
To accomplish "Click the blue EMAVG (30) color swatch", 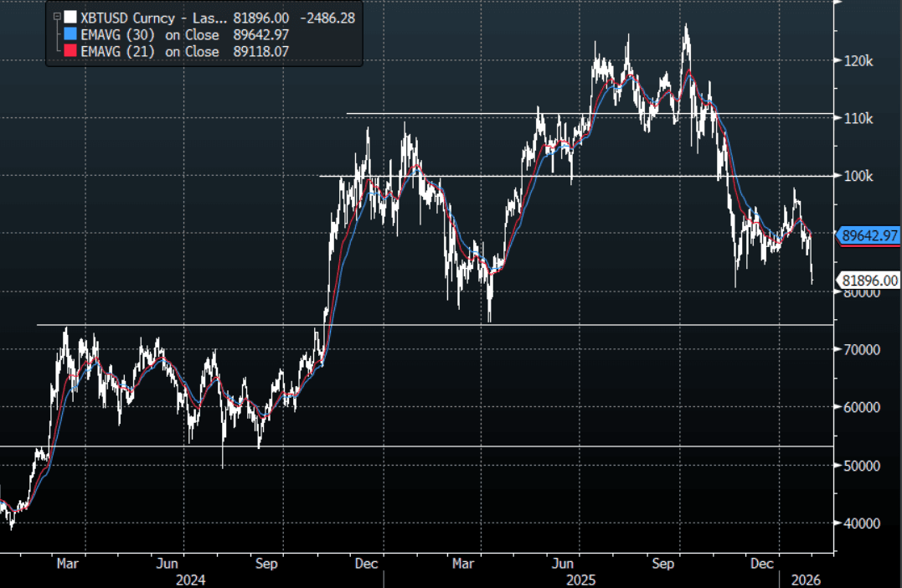I will [70, 34].
